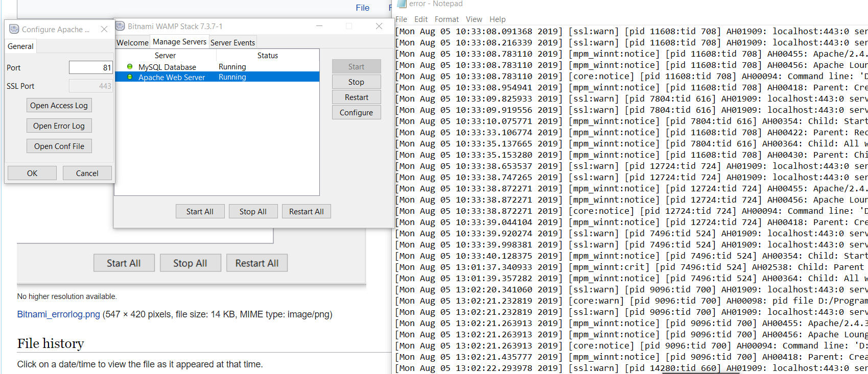Open the View menu in Notepad
Viewport: 868px width, 374px height.
pyautogui.click(x=474, y=19)
